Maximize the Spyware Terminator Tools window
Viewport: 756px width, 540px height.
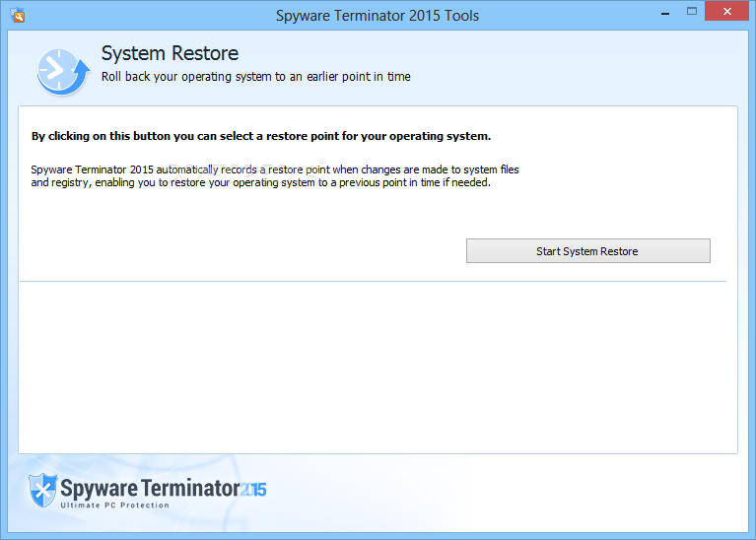pos(692,11)
